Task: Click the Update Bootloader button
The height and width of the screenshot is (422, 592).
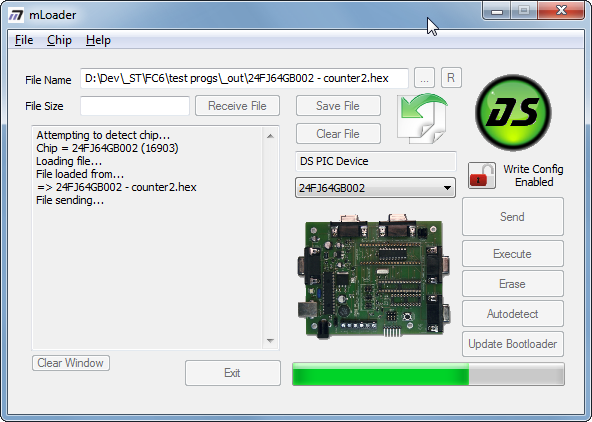Action: pyautogui.click(x=513, y=344)
